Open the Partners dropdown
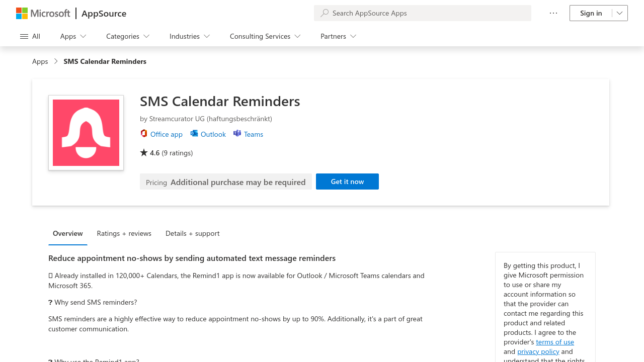644x362 pixels. tap(339, 36)
